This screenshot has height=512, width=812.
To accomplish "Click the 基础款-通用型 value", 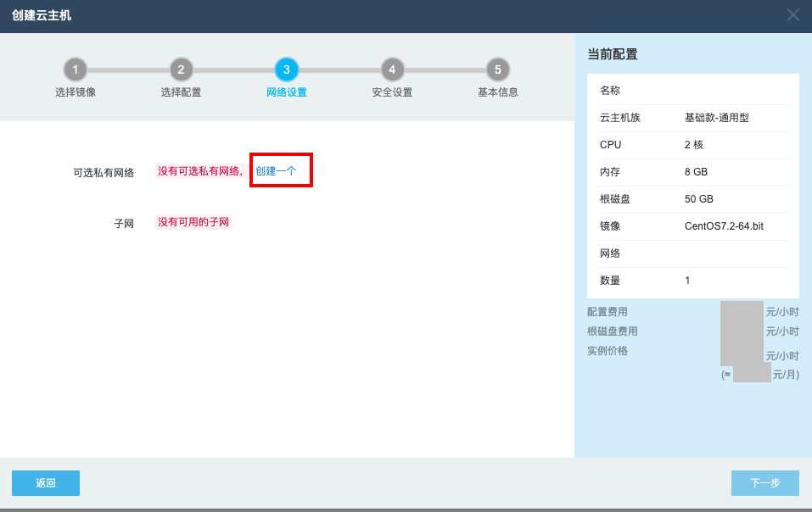I will click(x=717, y=118).
